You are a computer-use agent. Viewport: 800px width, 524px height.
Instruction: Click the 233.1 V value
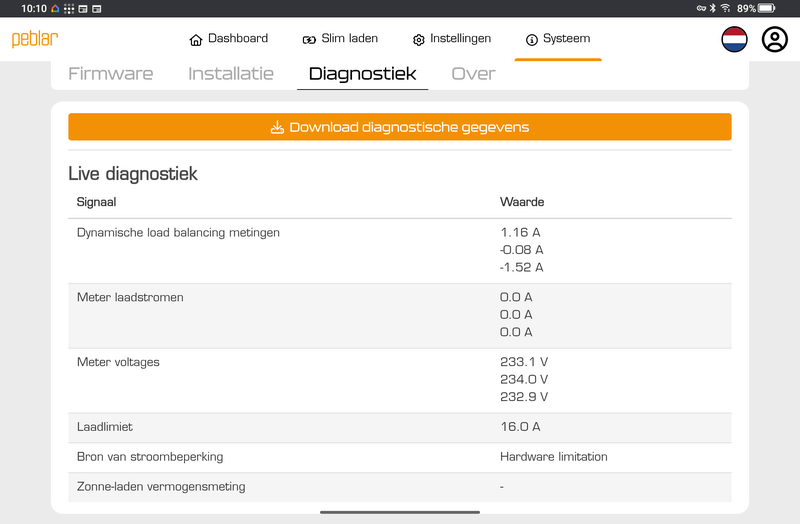click(524, 362)
